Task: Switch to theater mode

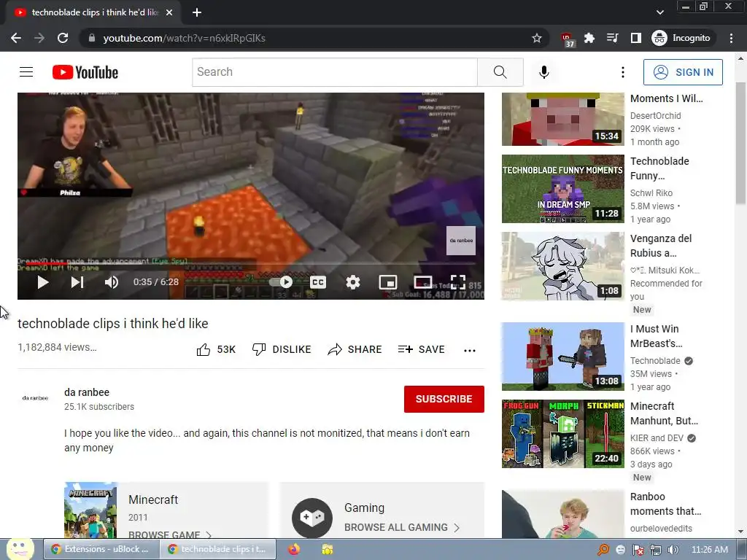Action: (x=423, y=282)
